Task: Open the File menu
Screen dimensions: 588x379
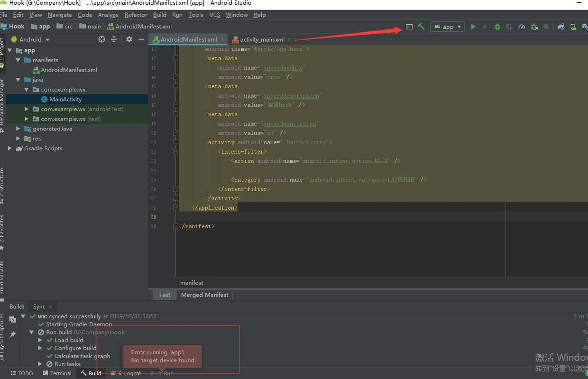Action: tap(4, 15)
